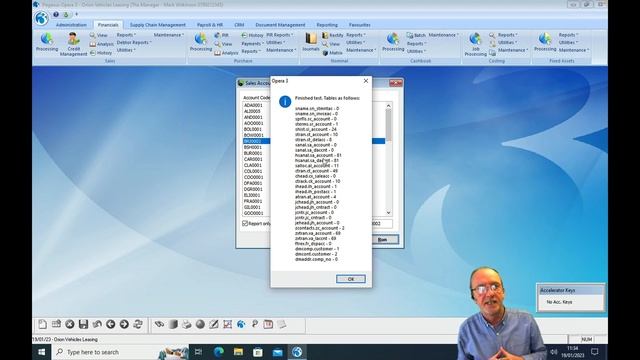Click the back arrow toolbar icon
This screenshot has width=640, height=360.
[111, 324]
